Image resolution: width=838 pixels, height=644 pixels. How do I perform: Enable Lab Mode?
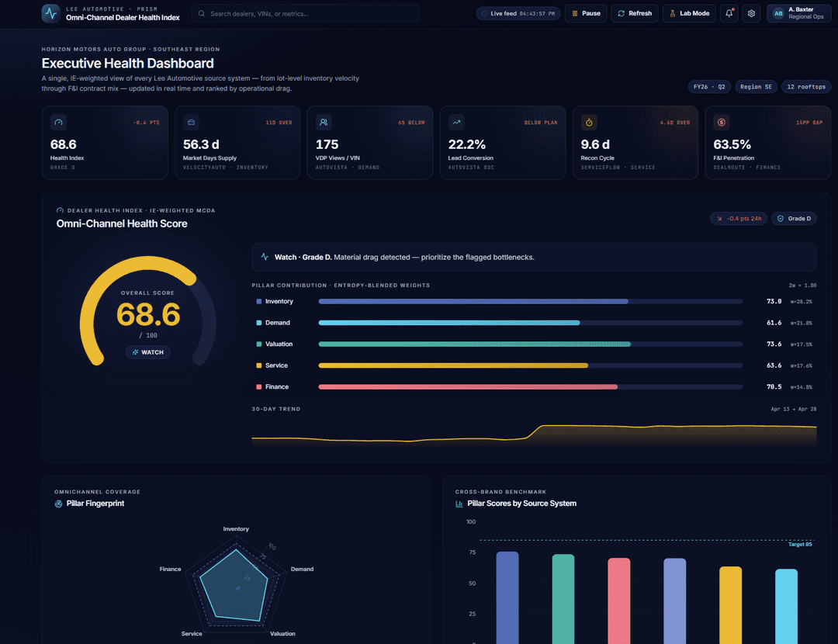pos(689,13)
